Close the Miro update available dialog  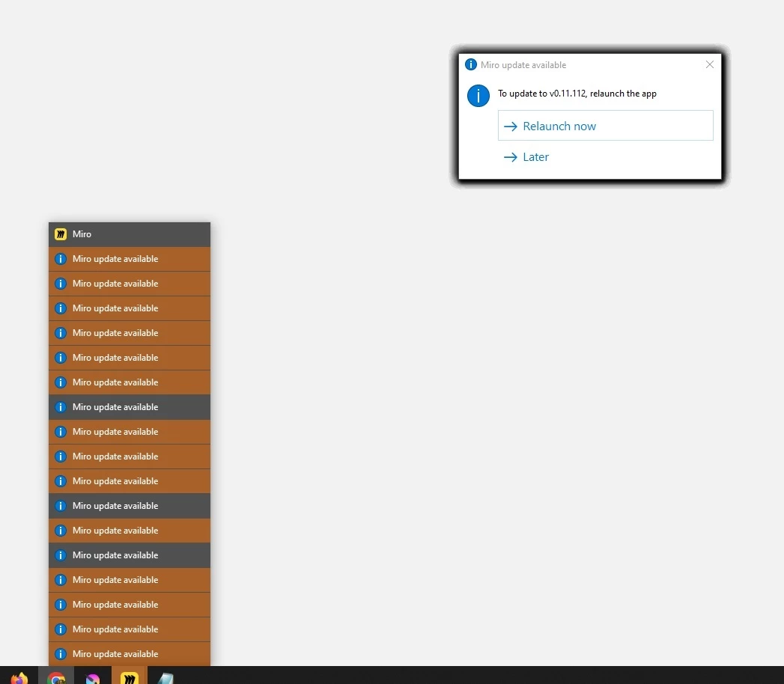[710, 64]
